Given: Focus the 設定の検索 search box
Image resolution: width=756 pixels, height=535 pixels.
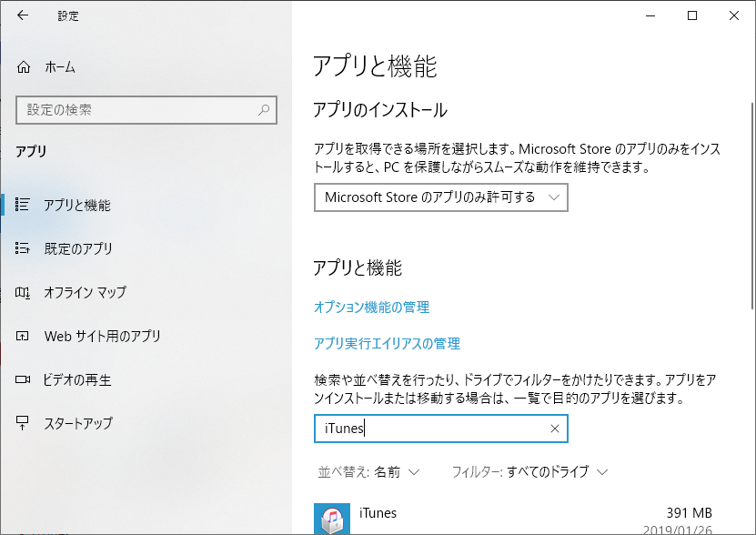Looking at the screenshot, I should (x=146, y=110).
